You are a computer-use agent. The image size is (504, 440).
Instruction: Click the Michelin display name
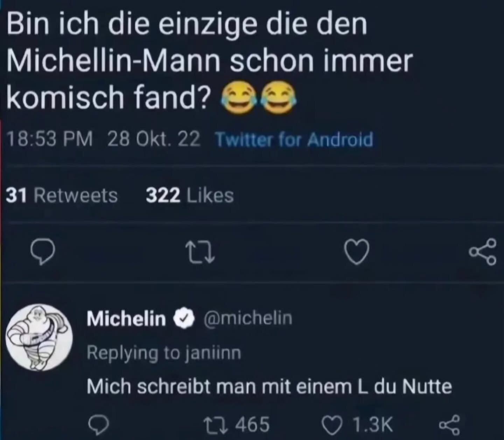(126, 319)
